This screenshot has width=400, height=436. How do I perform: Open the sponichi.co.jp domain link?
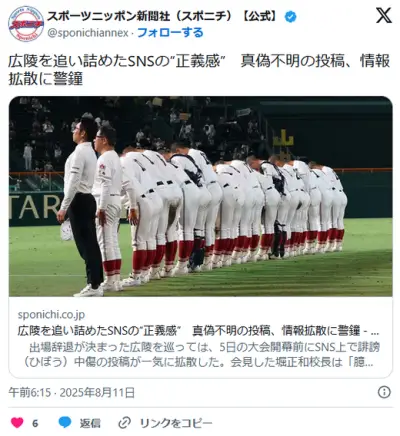(51, 314)
